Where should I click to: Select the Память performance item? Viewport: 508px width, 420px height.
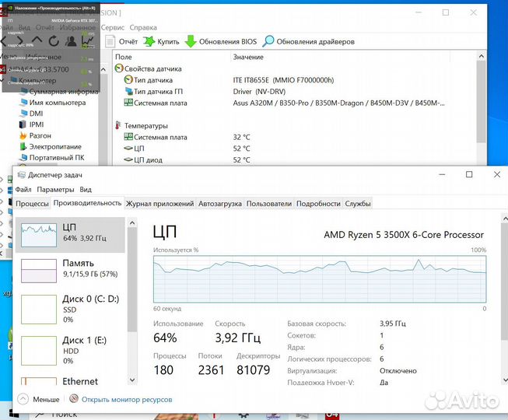click(x=70, y=271)
